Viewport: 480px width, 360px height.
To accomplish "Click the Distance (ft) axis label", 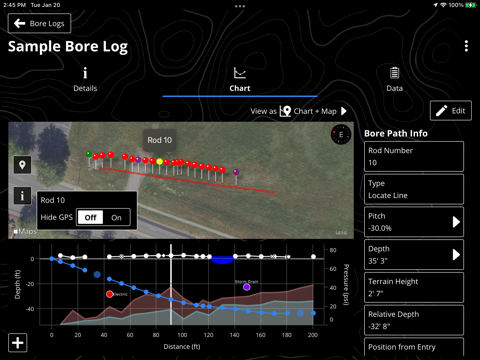I will click(x=182, y=347).
